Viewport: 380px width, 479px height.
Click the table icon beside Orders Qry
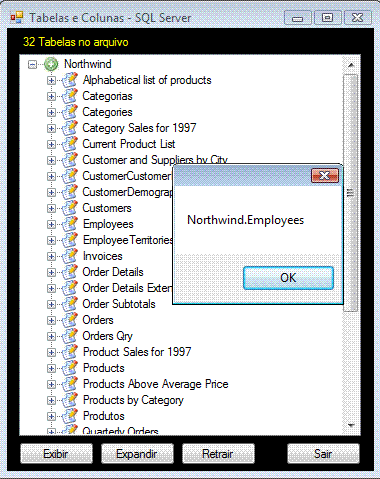click(70, 336)
